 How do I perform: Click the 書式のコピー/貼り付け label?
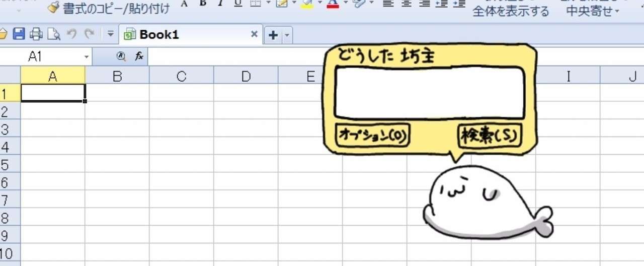[116, 8]
